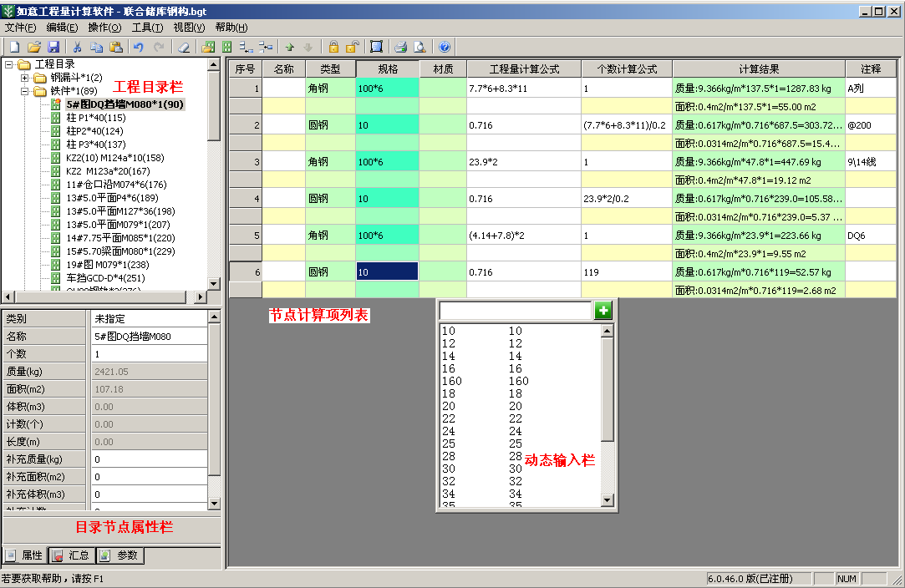
Task: Click the 规格 column header
Action: 387,69
